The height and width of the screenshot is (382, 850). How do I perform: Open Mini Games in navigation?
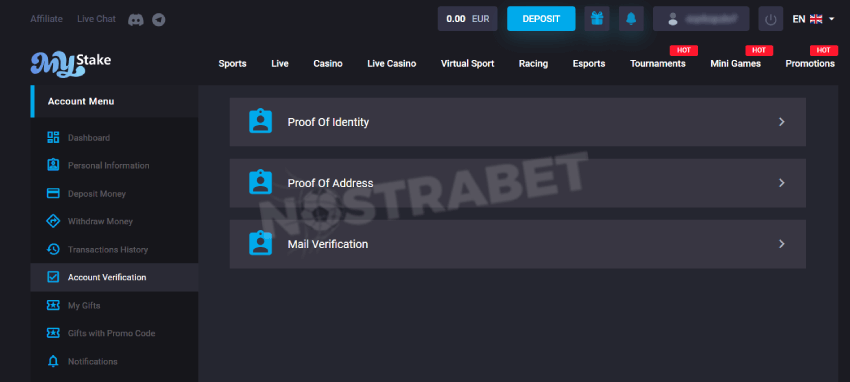click(736, 64)
